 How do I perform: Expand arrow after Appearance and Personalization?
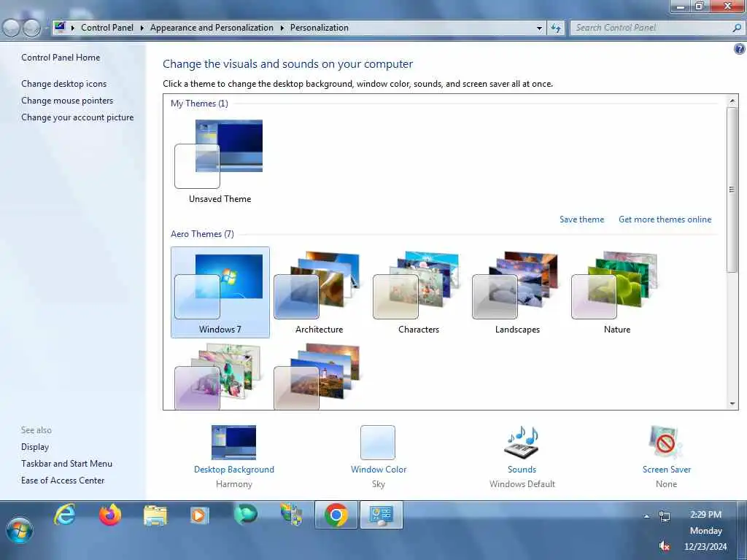(282, 28)
